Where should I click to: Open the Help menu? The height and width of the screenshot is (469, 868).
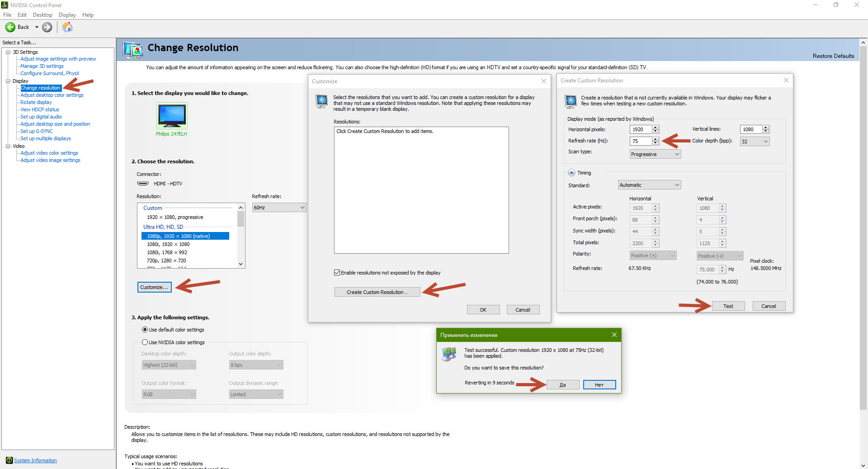(x=88, y=15)
